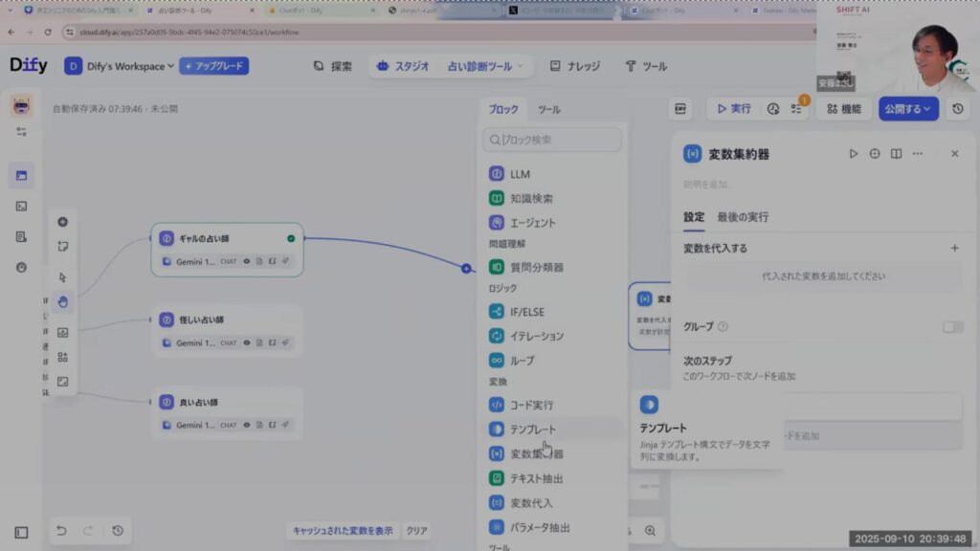Image resolution: width=980 pixels, height=551 pixels.
Task: Click the キャッシュされた変数を表示 button
Action: click(x=343, y=531)
